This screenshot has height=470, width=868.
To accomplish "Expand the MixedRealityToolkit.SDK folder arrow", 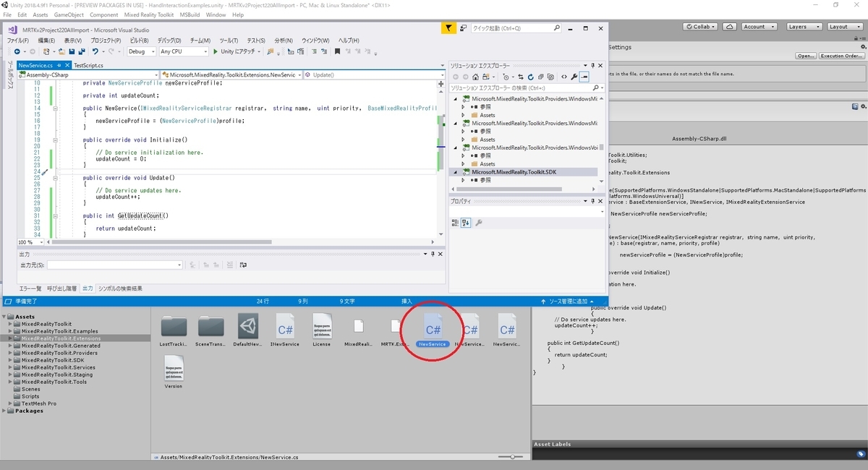I will click(x=11, y=360).
